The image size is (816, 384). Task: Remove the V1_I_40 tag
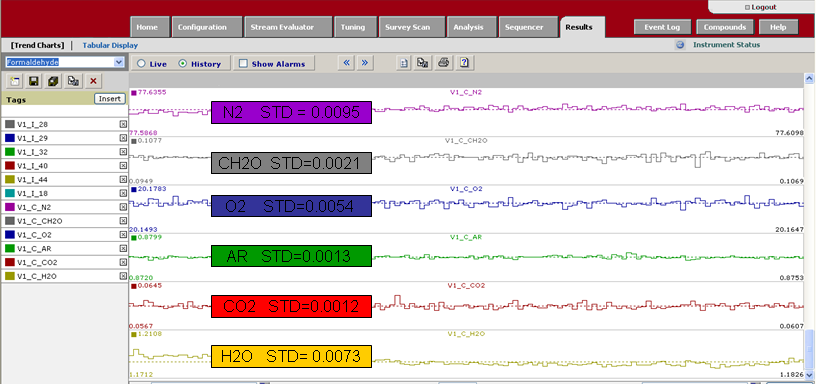tap(123, 165)
